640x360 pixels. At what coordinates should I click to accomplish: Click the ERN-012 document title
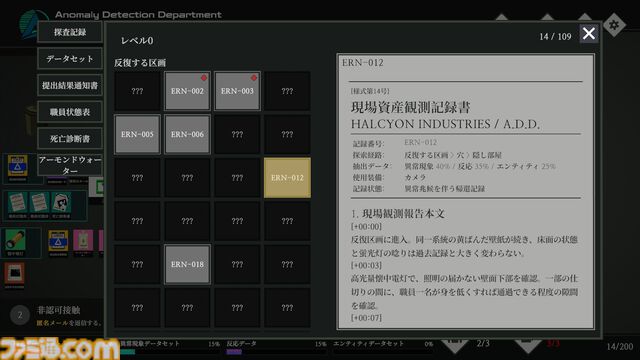point(362,63)
